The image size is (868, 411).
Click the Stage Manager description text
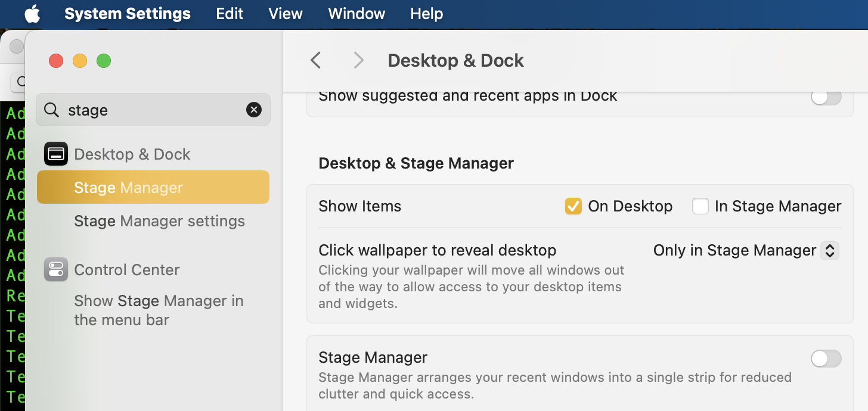[555, 385]
